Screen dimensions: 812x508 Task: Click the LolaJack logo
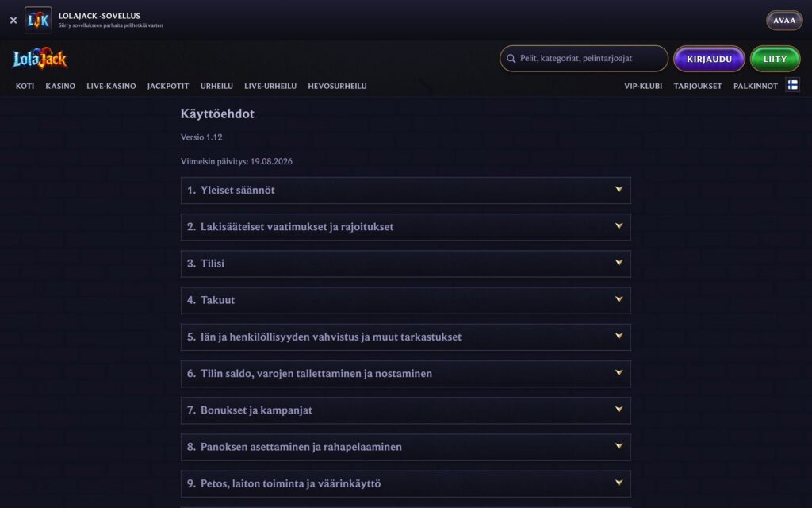click(x=40, y=58)
